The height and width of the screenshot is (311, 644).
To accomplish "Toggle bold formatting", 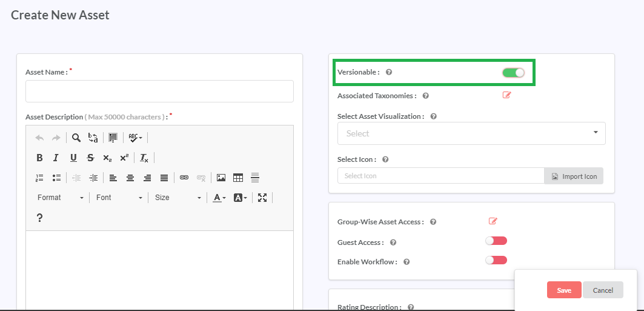I will [39, 158].
